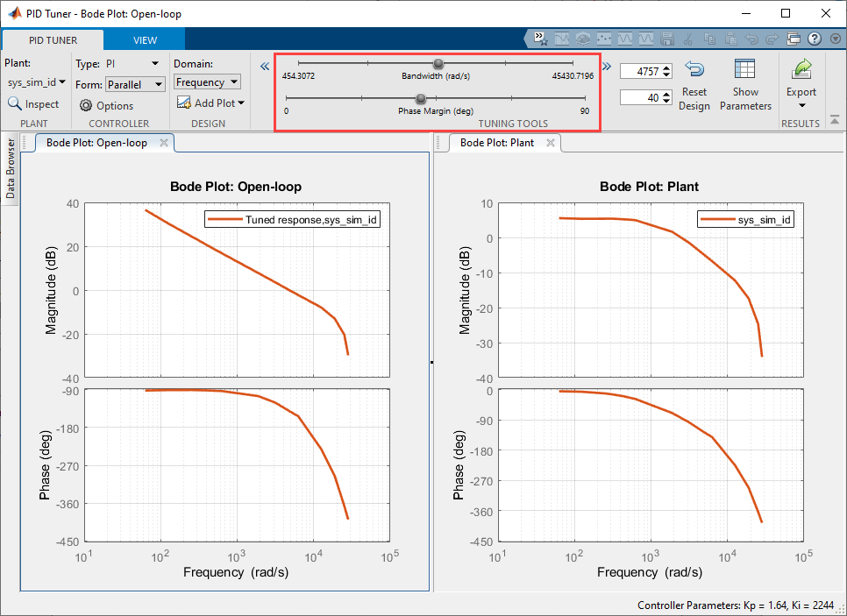This screenshot has height=616, width=847.
Task: Open the Form Parallel dropdown
Action: (x=135, y=84)
